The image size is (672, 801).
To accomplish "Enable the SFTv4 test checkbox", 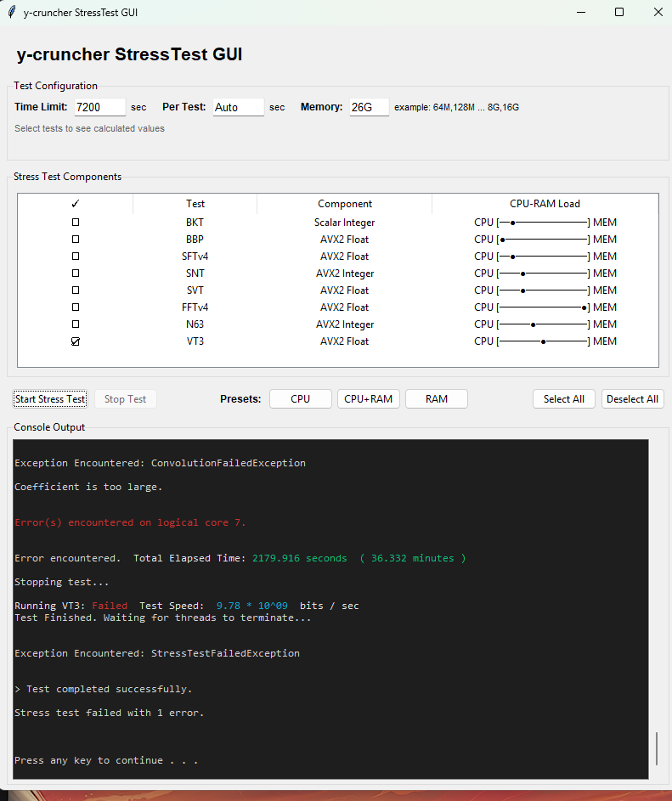I will 76,256.
